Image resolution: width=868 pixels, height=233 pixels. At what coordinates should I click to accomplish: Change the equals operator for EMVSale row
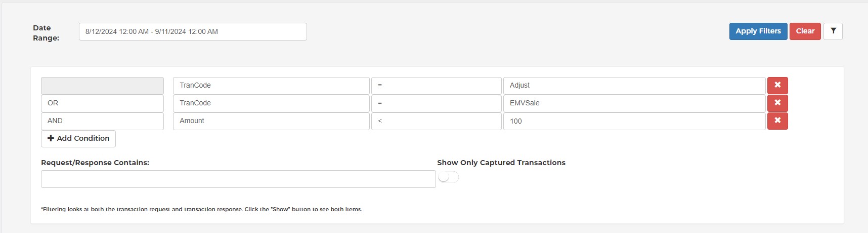[x=437, y=103]
